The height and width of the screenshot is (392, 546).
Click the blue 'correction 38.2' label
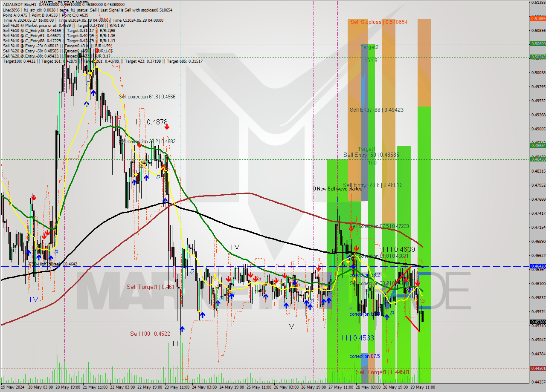(365, 275)
